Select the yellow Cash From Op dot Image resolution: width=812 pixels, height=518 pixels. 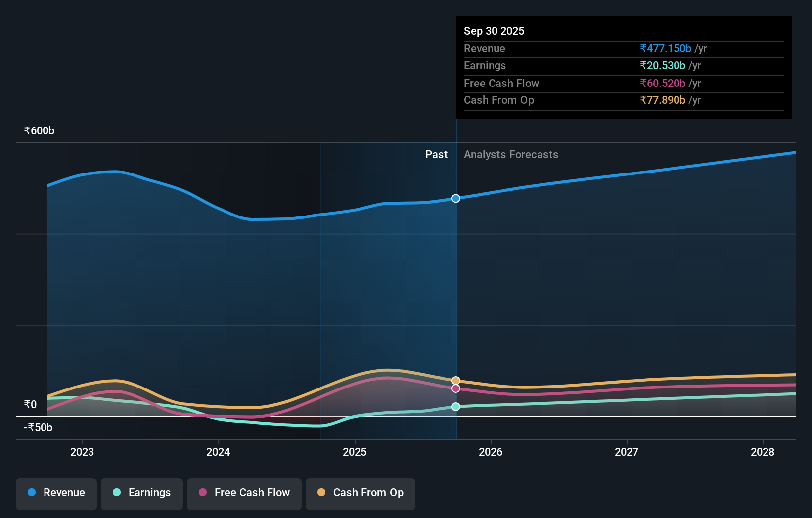click(x=321, y=493)
